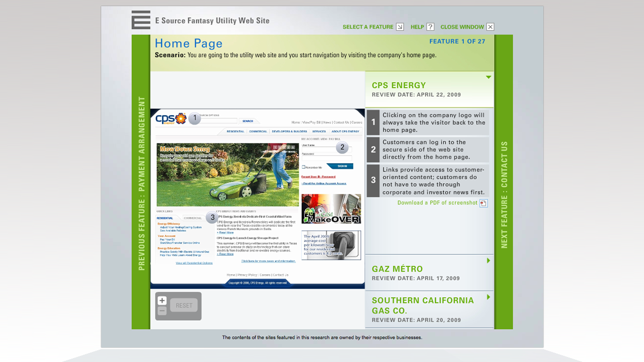The height and width of the screenshot is (362, 644).
Task: Collapse the CPS Energy section arrow
Action: tap(489, 77)
